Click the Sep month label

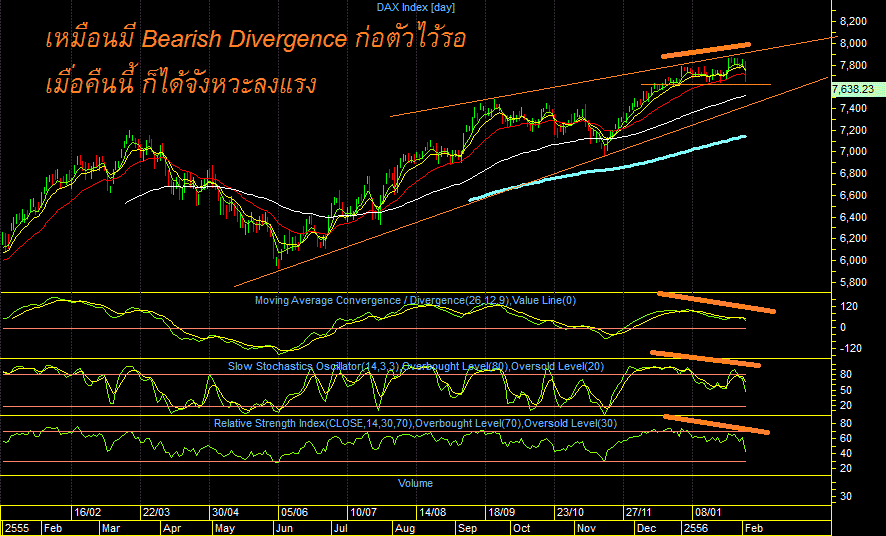[467, 529]
